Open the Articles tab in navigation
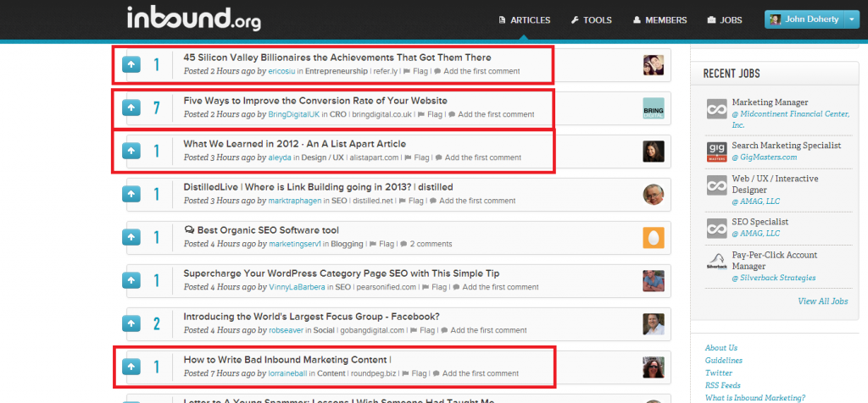The image size is (868, 403). 524,19
